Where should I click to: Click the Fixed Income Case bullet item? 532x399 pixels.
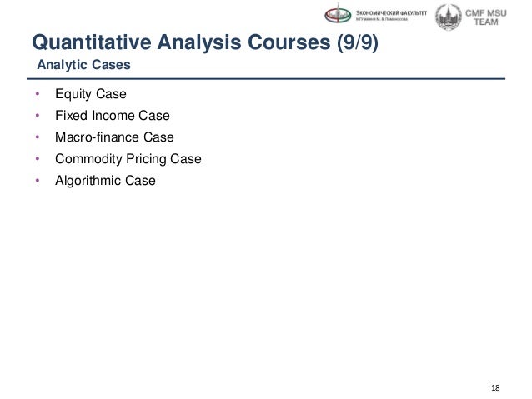tap(113, 116)
